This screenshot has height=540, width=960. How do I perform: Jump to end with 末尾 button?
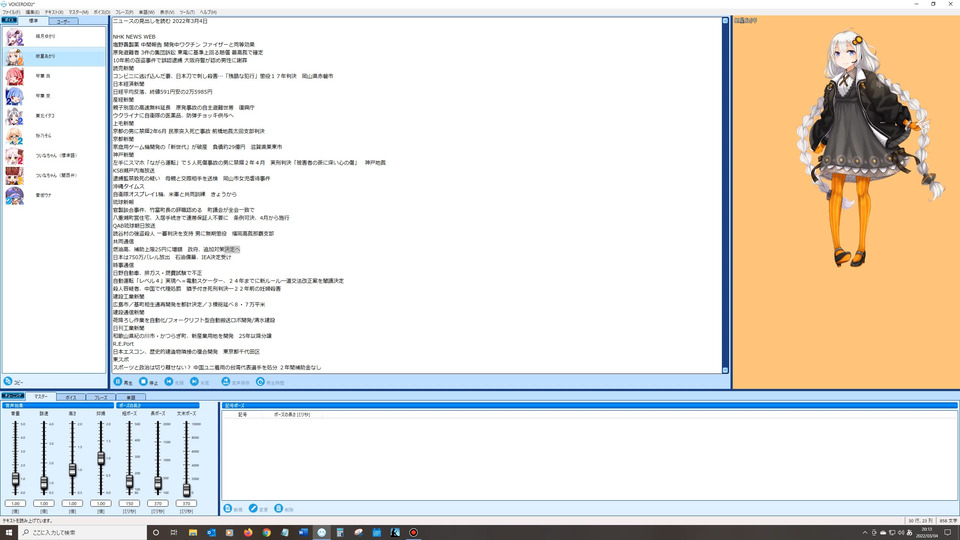[200, 382]
